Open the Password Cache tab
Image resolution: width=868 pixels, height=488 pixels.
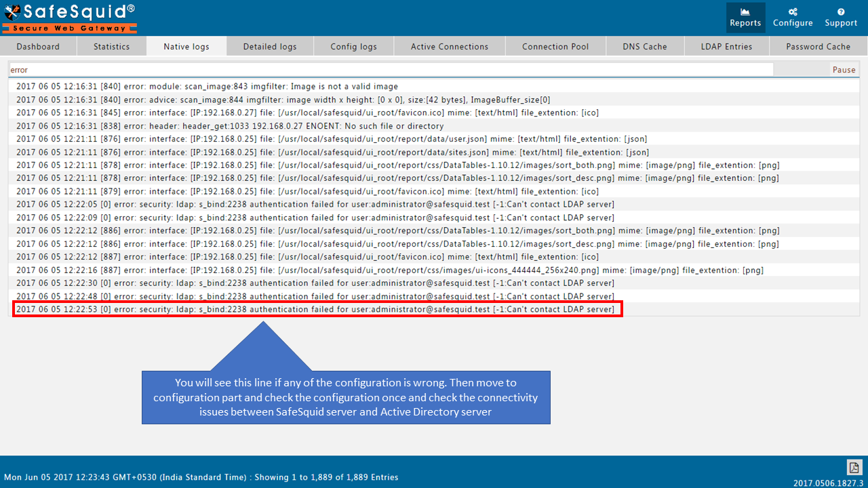818,47
